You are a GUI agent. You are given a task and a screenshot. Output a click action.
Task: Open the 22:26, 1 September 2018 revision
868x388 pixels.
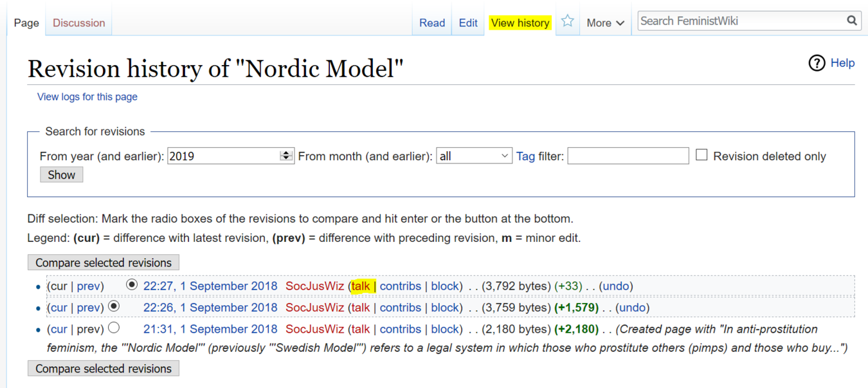210,308
